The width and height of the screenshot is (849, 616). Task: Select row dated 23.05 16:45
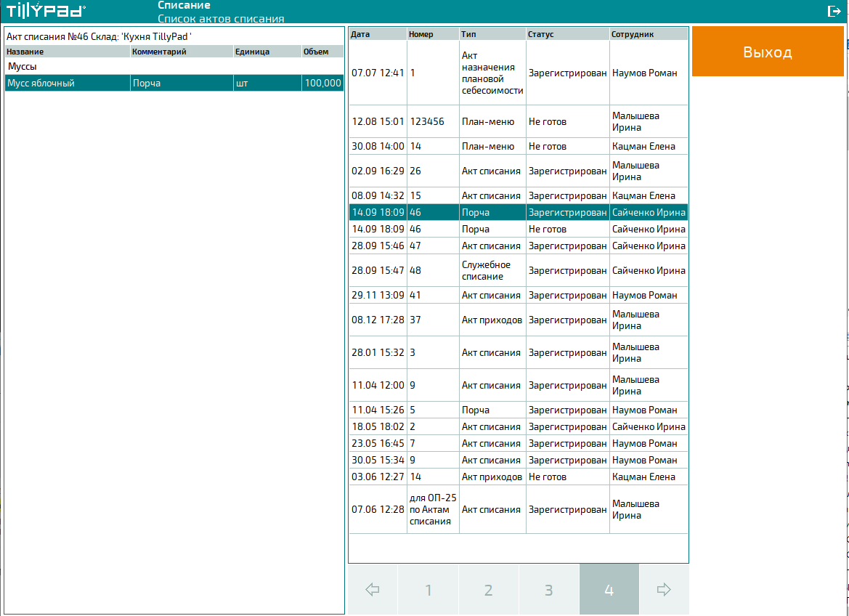click(x=518, y=444)
